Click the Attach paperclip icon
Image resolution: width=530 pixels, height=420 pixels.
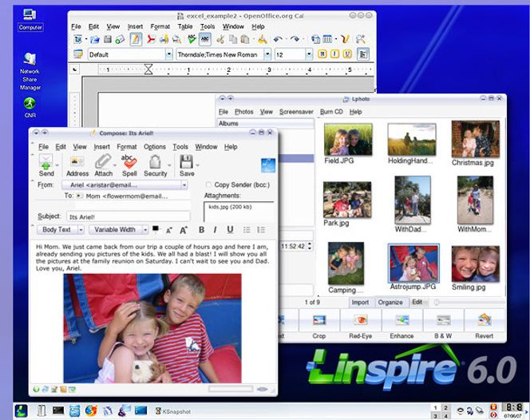coord(103,161)
